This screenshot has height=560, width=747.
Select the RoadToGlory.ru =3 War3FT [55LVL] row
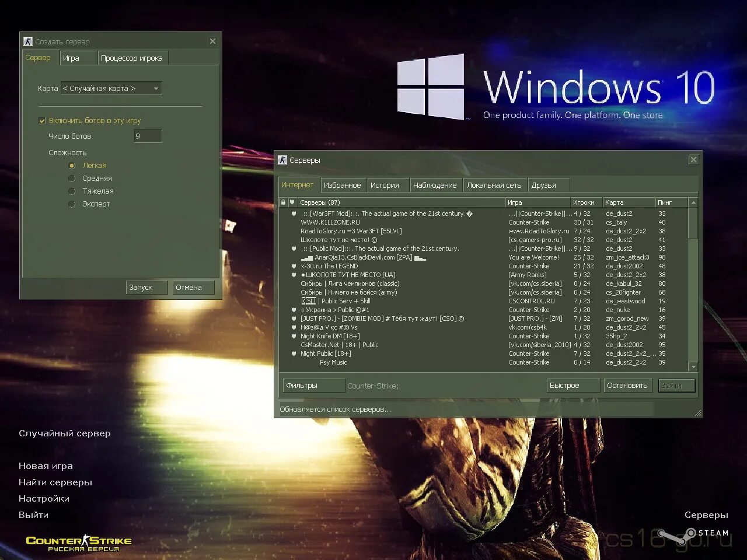[484, 231]
